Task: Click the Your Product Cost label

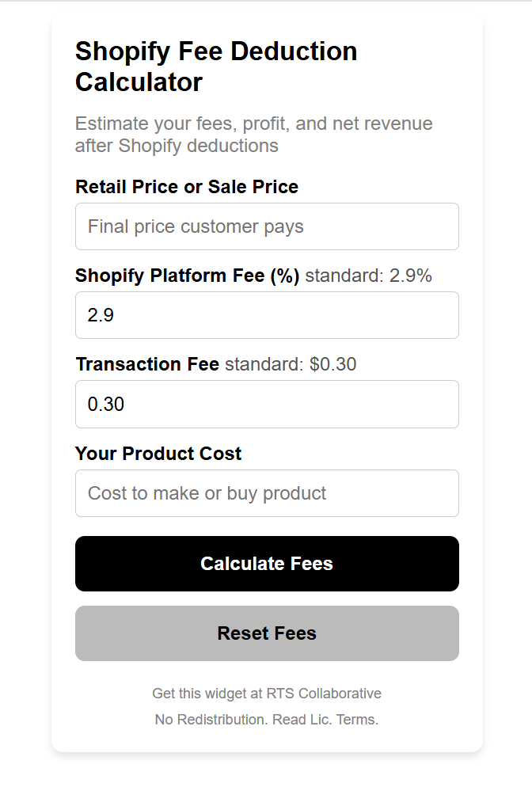Action: [158, 454]
